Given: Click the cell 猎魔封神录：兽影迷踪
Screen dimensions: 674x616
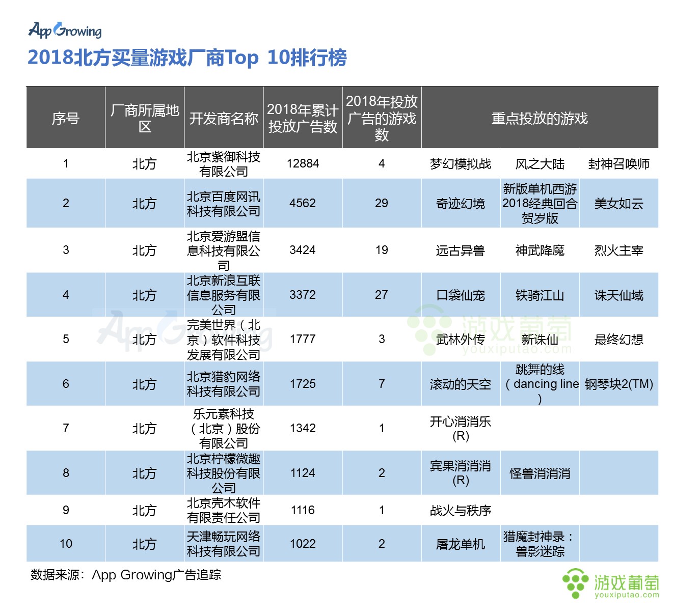Looking at the screenshot, I should (x=540, y=544).
